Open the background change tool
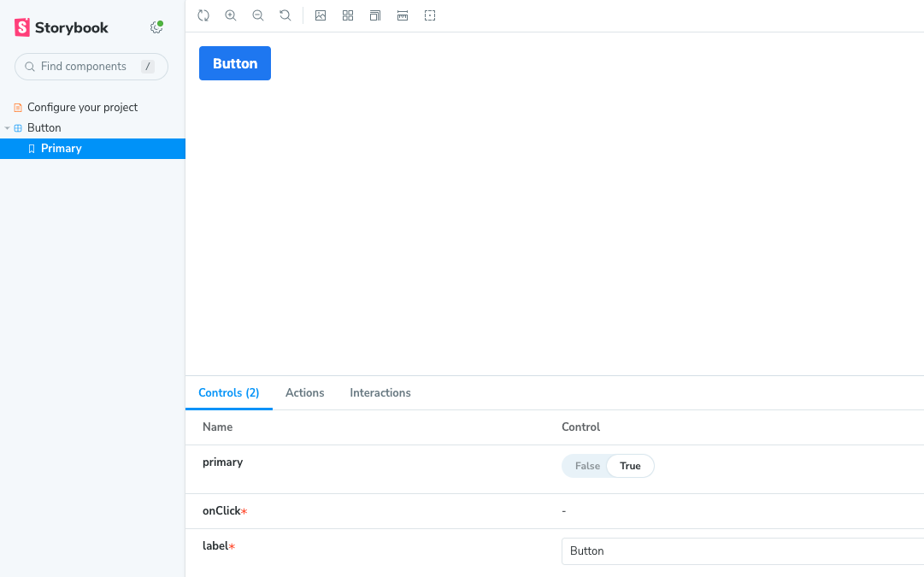Viewport: 924px width, 577px height. pyautogui.click(x=321, y=15)
